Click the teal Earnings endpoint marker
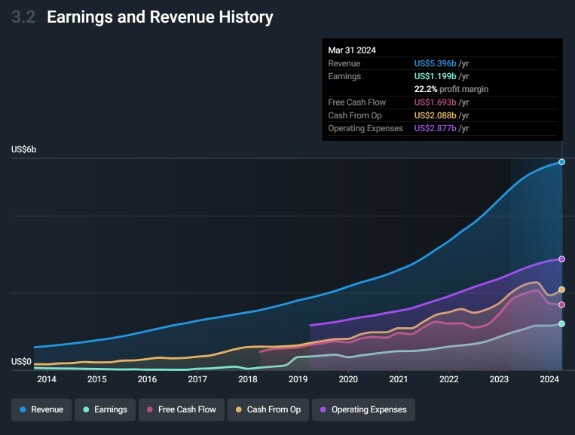575x435 pixels. pos(561,323)
